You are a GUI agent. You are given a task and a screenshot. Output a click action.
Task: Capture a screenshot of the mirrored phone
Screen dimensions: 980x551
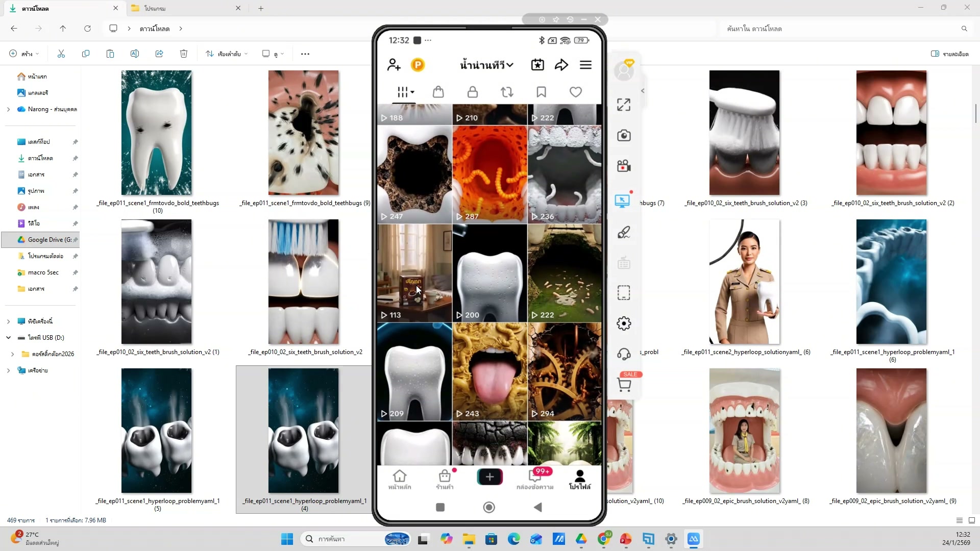624,136
